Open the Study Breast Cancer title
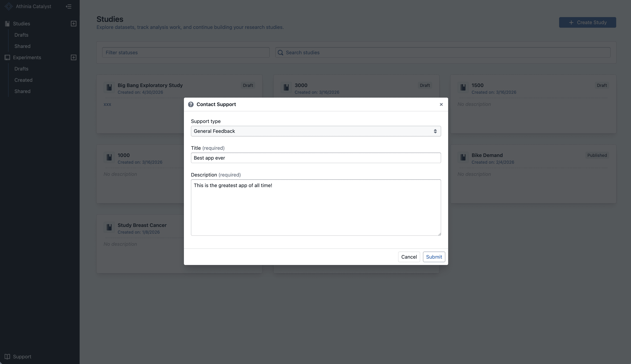 point(142,225)
